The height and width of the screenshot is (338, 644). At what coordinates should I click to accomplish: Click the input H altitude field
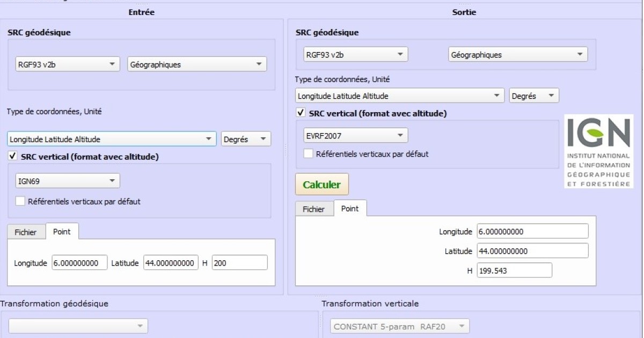point(239,263)
